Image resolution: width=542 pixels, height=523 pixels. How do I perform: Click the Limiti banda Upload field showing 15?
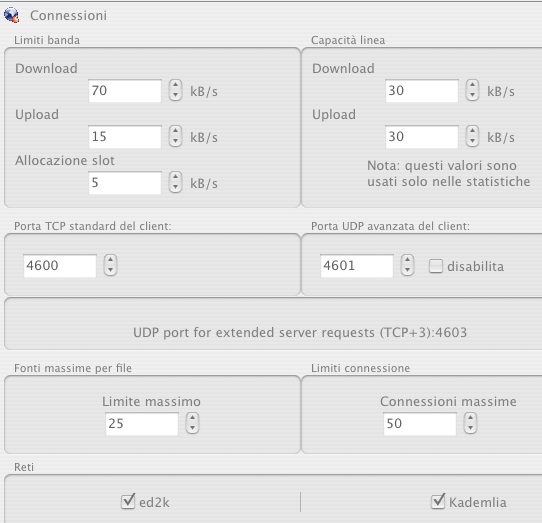coord(125,137)
